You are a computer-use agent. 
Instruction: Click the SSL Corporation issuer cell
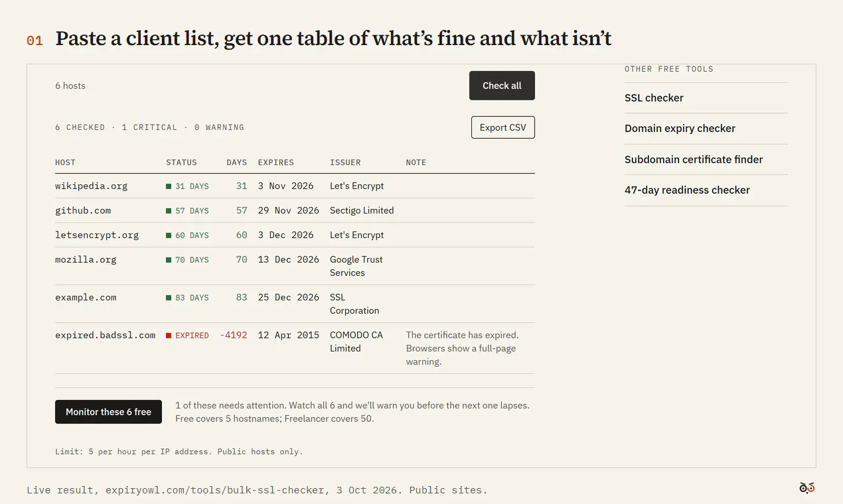pyautogui.click(x=354, y=304)
